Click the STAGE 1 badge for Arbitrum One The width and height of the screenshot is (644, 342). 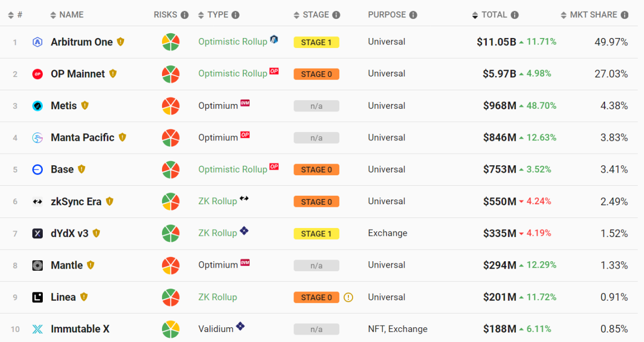[x=316, y=42]
